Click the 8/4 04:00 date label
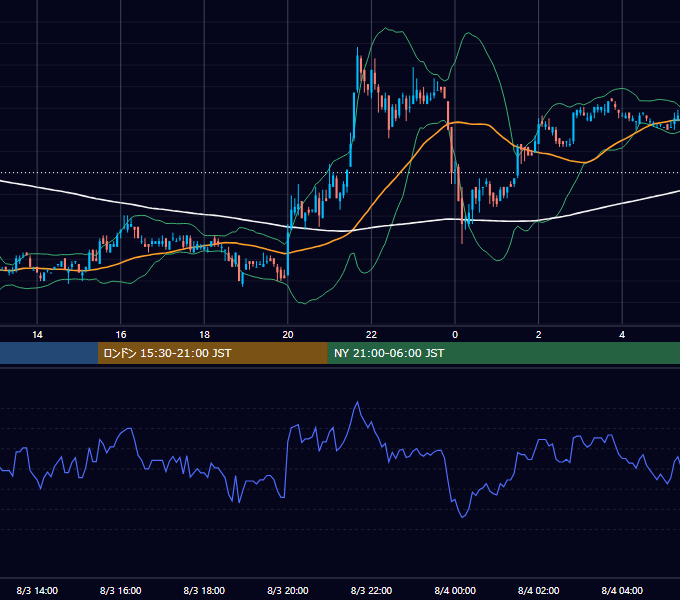Image resolution: width=680 pixels, height=600 pixels. tap(622, 590)
